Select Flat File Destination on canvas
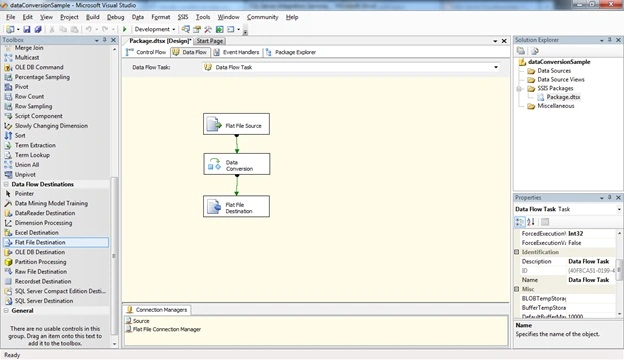 [236, 206]
